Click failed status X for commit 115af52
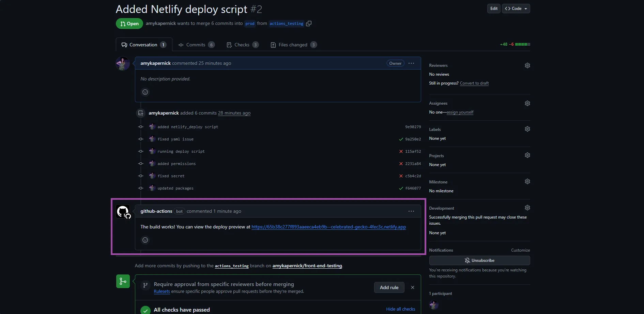 pyautogui.click(x=401, y=151)
